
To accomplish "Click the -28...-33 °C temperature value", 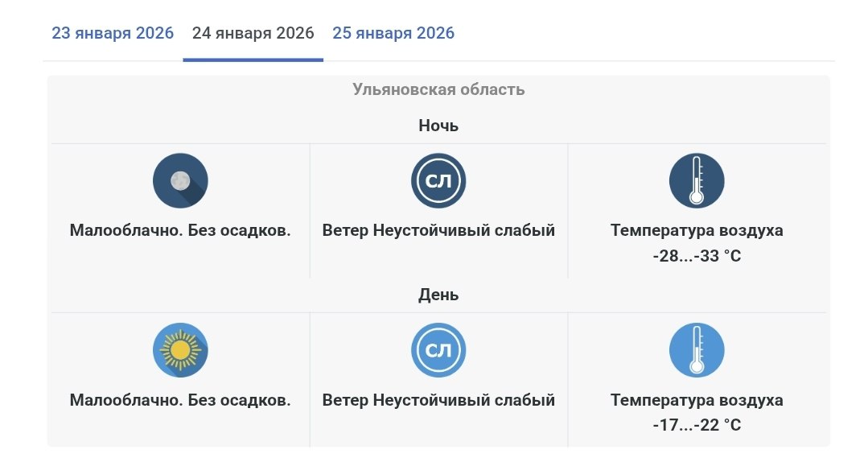I will pyautogui.click(x=697, y=256).
